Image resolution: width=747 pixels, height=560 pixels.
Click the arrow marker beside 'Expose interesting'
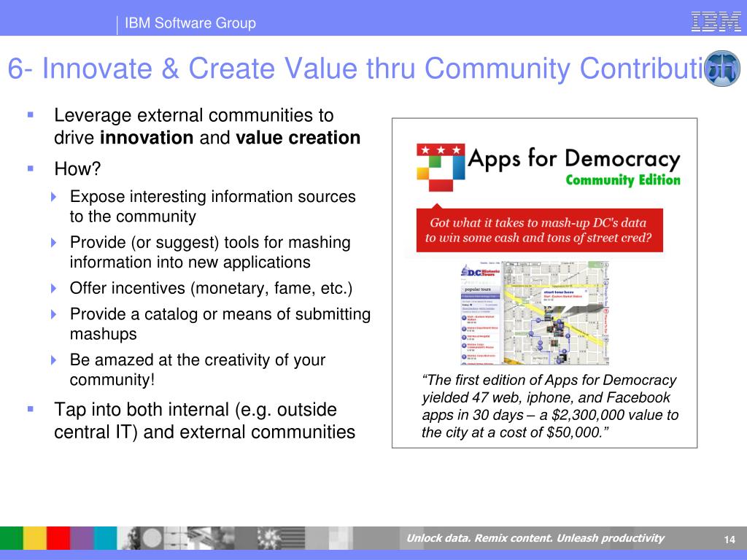pyautogui.click(x=54, y=197)
